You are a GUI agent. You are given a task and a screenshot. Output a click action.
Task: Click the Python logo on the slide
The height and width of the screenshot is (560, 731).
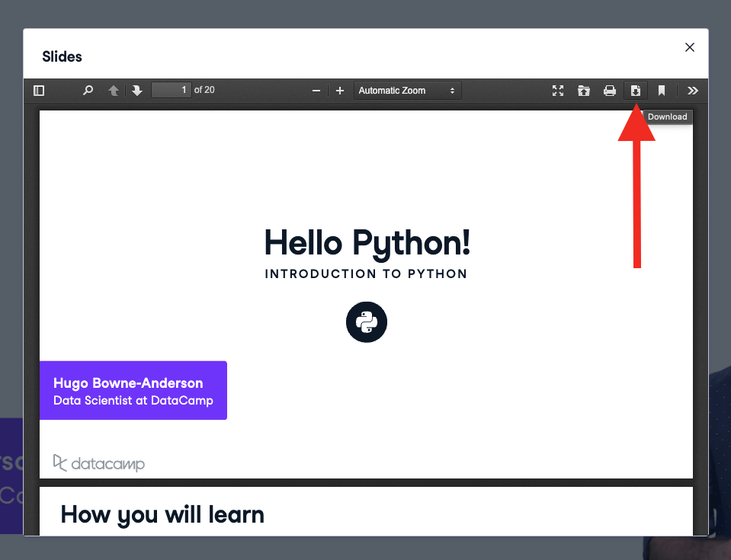click(367, 322)
